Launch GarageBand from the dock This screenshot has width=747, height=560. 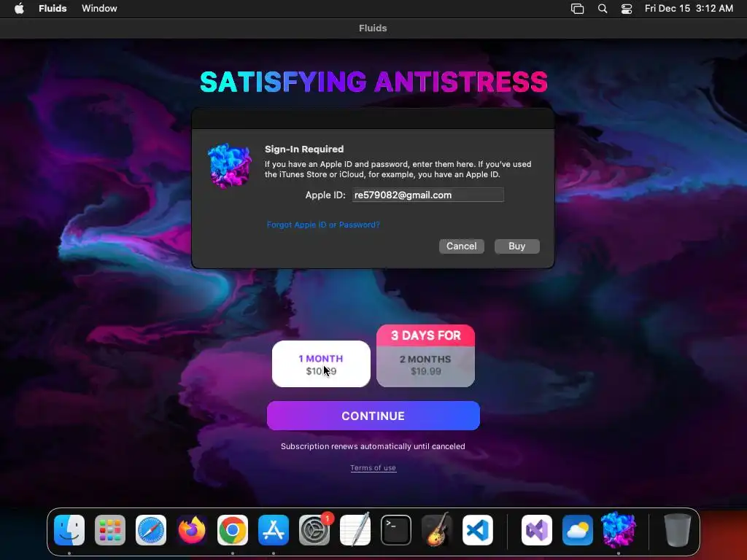437,530
